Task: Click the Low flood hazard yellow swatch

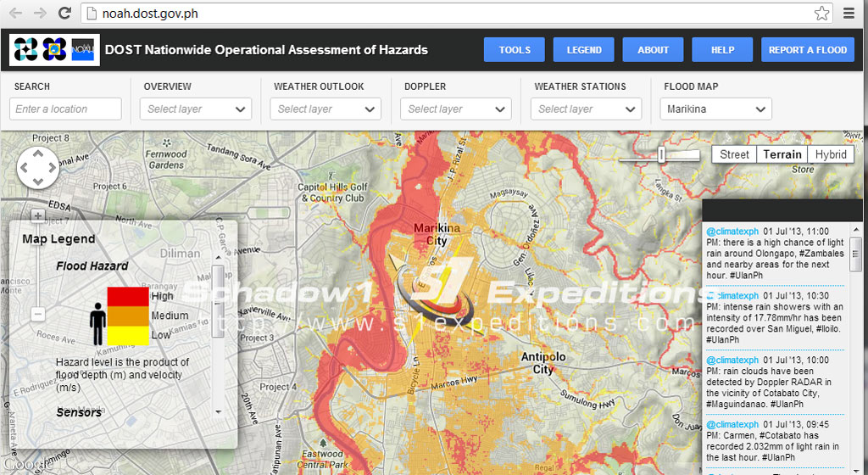Action: click(128, 336)
